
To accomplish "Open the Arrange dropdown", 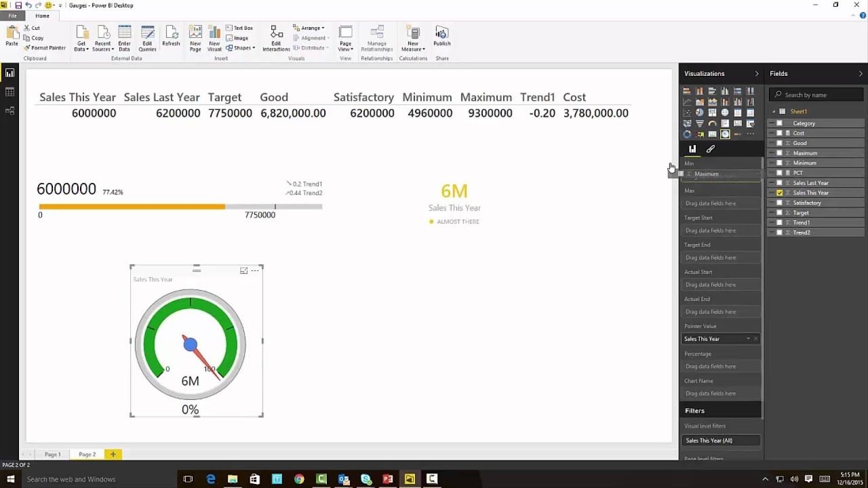I will 309,28.
